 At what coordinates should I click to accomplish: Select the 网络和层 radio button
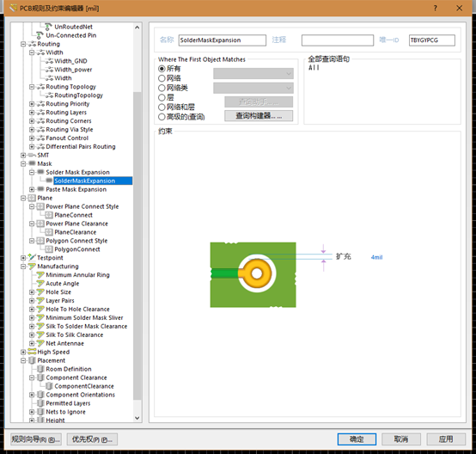pos(162,107)
